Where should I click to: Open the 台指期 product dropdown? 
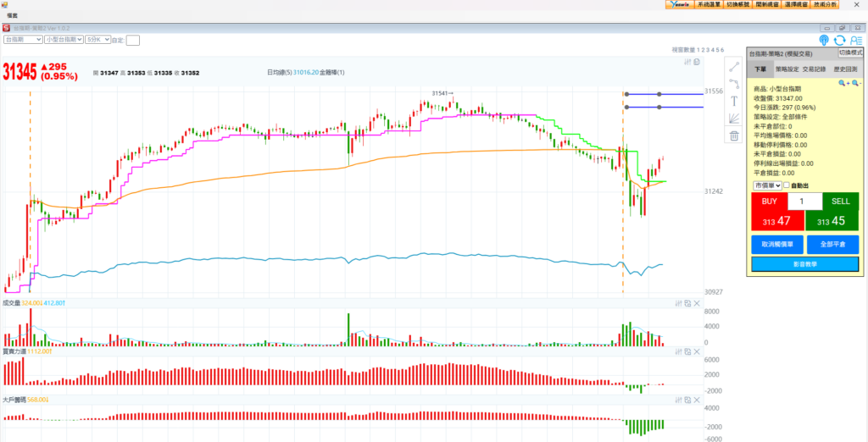click(23, 39)
